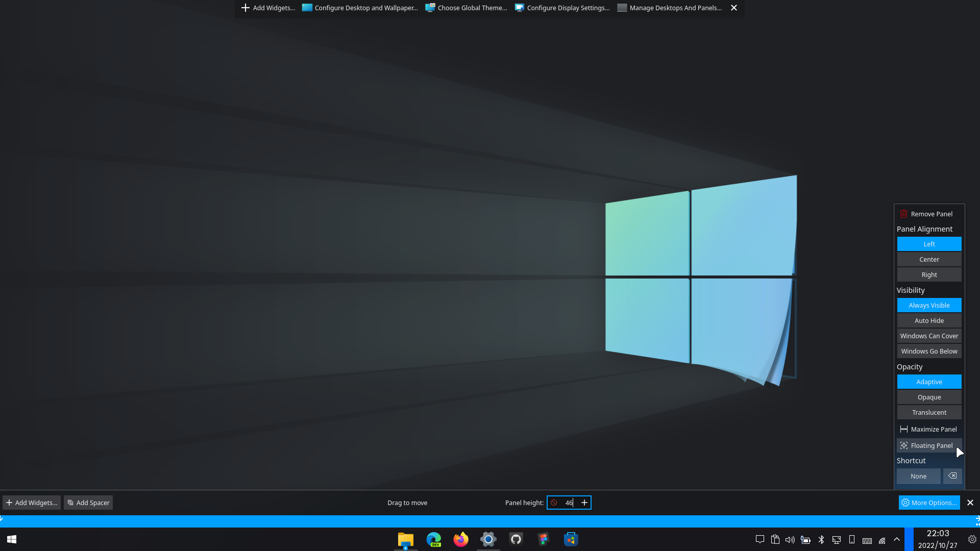Viewport: 980px width, 551px height.
Task: Open Configure Display Settings
Action: point(562,8)
